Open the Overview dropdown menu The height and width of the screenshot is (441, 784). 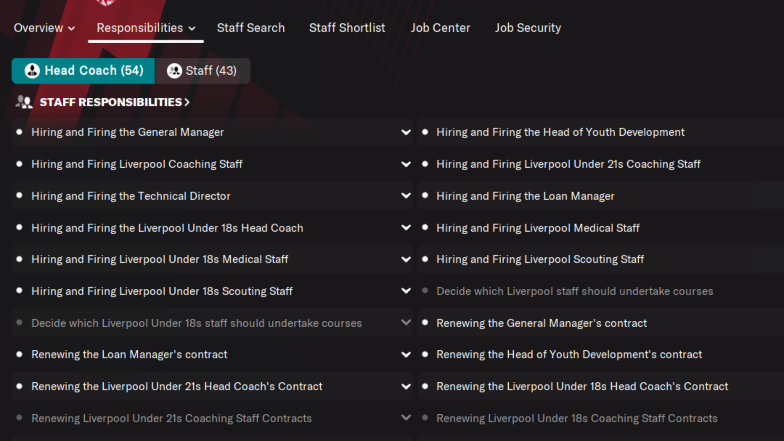[44, 28]
